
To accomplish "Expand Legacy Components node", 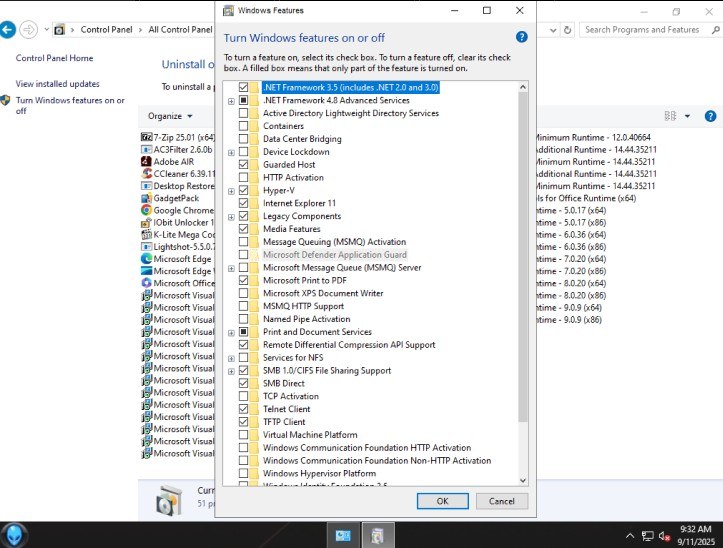I will tap(231, 217).
